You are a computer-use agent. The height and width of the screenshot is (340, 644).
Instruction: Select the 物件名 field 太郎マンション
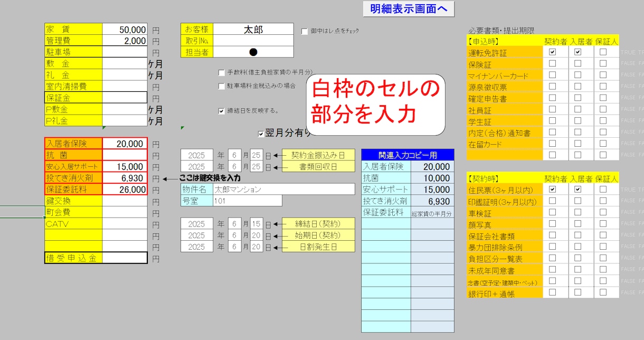pos(284,189)
